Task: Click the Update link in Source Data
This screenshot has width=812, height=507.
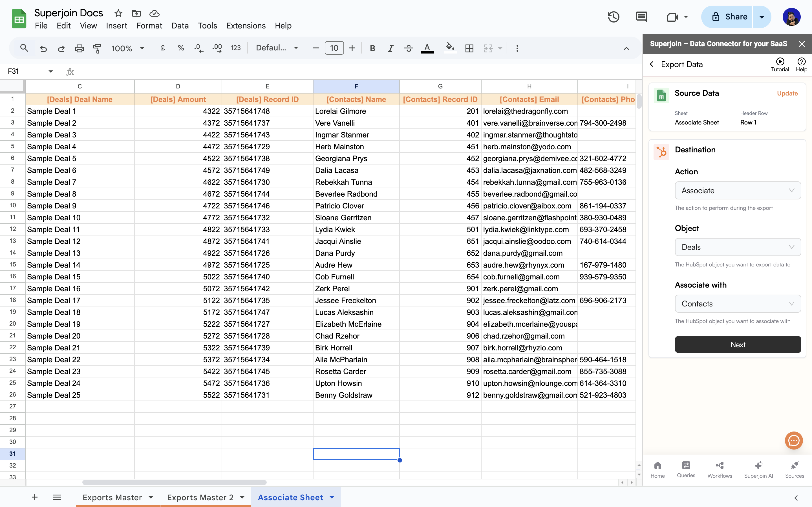Action: (787, 94)
